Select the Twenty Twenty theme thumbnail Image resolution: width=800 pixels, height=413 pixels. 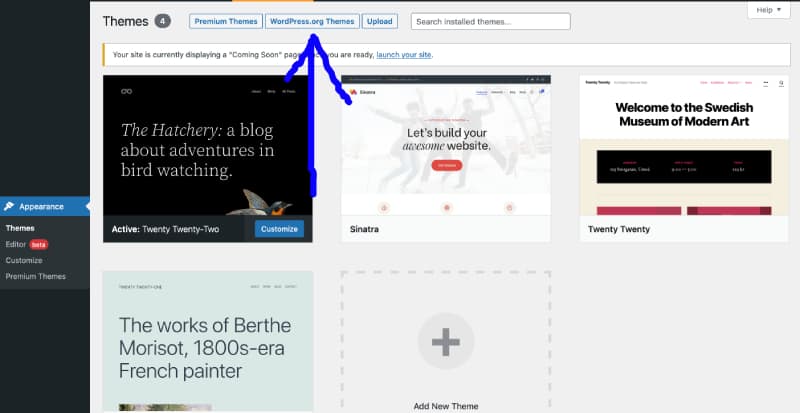coord(682,144)
